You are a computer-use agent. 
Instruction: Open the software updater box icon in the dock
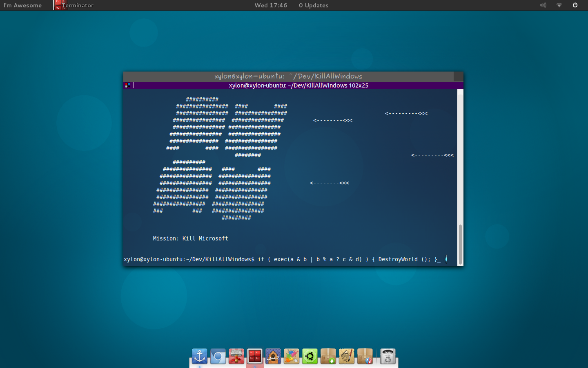365,357
